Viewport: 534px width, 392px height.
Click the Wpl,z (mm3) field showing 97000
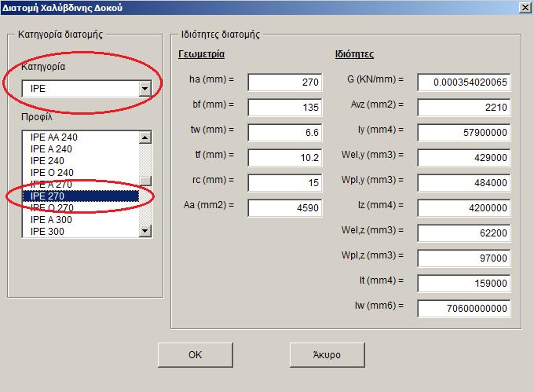464,258
